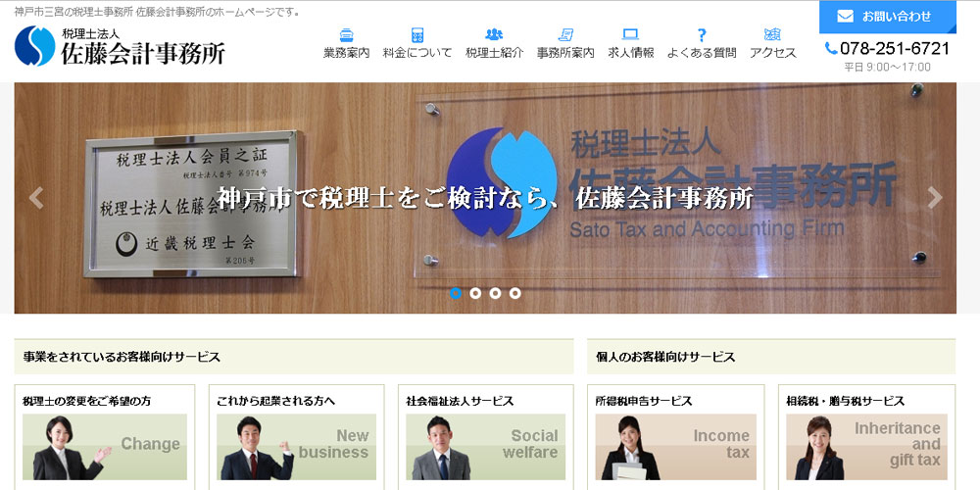This screenshot has height=490, width=980.
Task: Open 社会福祉法人サービス heading
Action: (460, 401)
